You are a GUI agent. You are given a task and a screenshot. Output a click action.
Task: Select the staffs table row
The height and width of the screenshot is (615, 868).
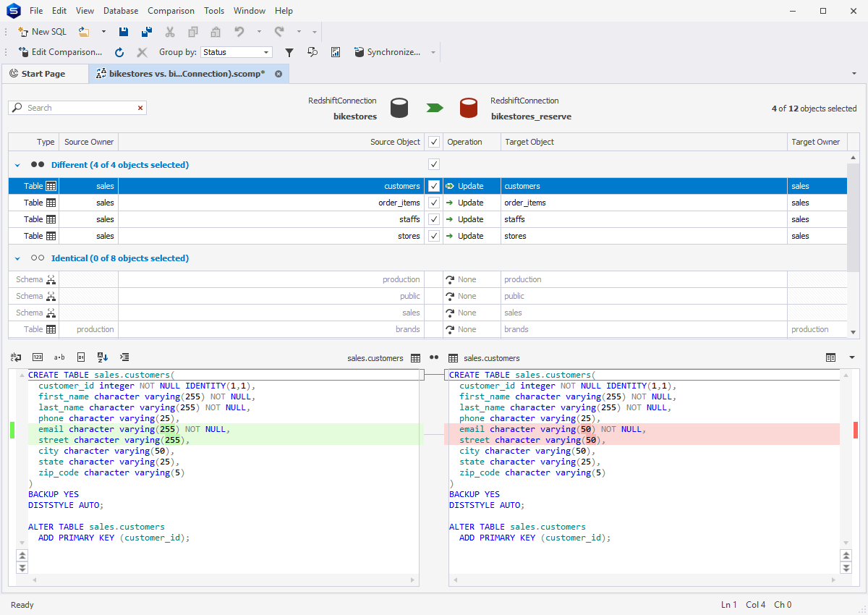tap(427, 219)
